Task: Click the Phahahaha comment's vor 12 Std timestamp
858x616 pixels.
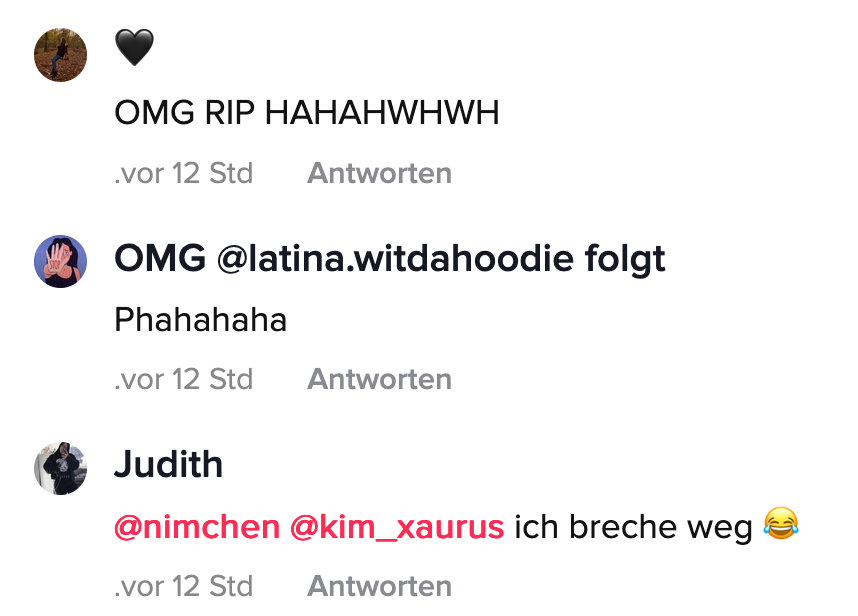Action: 183,379
